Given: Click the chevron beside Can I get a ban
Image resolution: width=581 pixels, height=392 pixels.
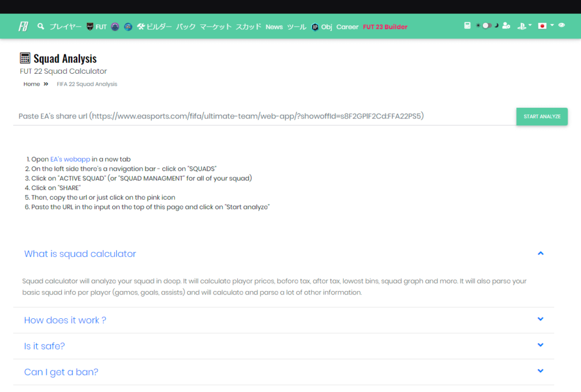Looking at the screenshot, I should (x=541, y=371).
